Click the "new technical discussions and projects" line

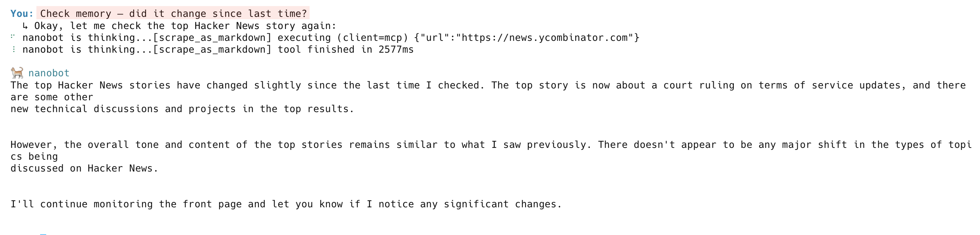pyautogui.click(x=182, y=109)
